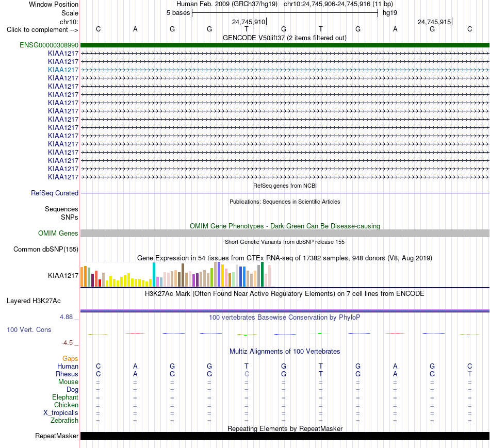Click the RefSeq Curated track label
Viewport: 490px width, 448px height.
coord(55,193)
